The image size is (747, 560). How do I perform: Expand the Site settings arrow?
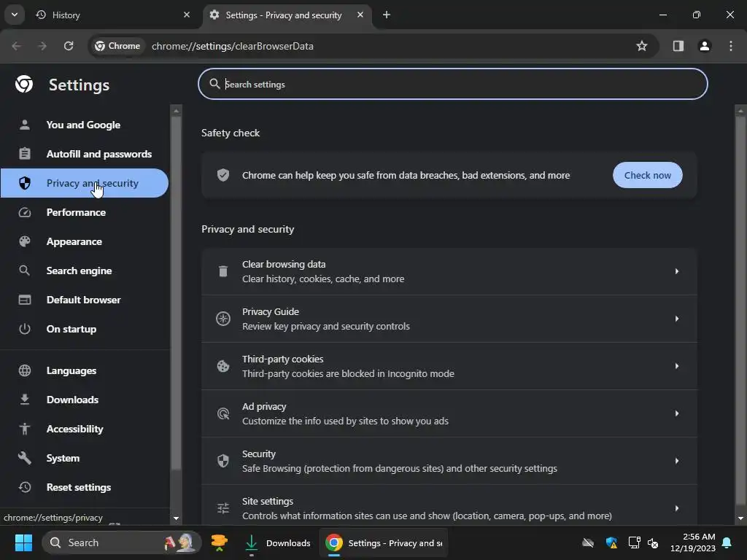tap(676, 508)
